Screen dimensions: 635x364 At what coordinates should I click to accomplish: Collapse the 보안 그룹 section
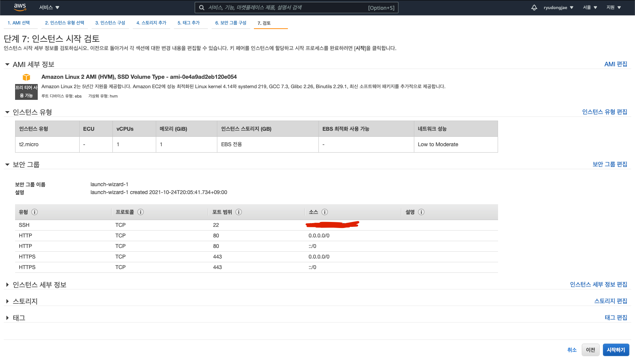tap(7, 165)
